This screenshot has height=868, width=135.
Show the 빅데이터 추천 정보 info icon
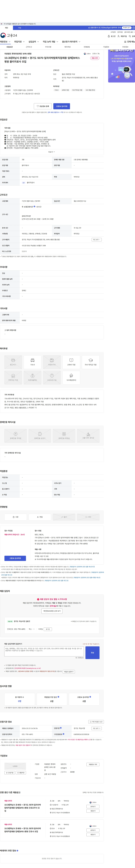point(17,851)
